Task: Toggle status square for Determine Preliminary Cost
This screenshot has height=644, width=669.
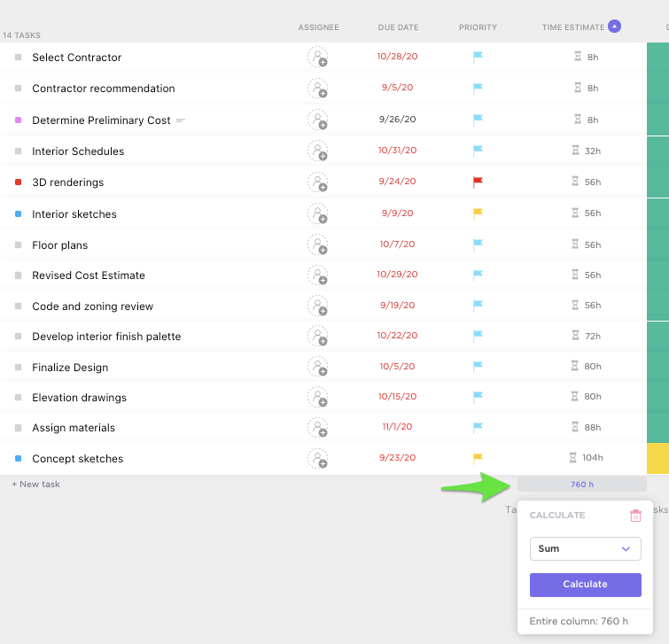Action: click(x=19, y=120)
